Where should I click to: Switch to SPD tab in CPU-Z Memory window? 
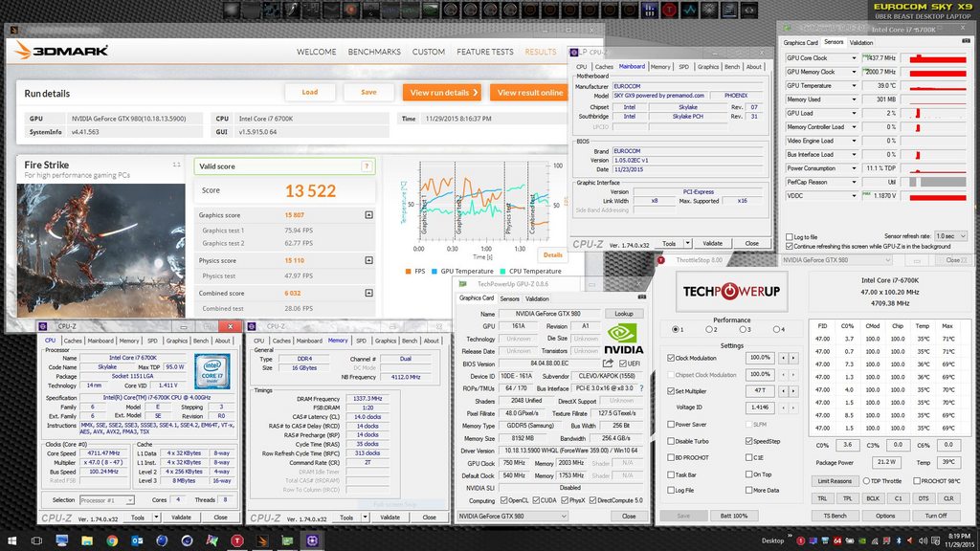pos(361,341)
